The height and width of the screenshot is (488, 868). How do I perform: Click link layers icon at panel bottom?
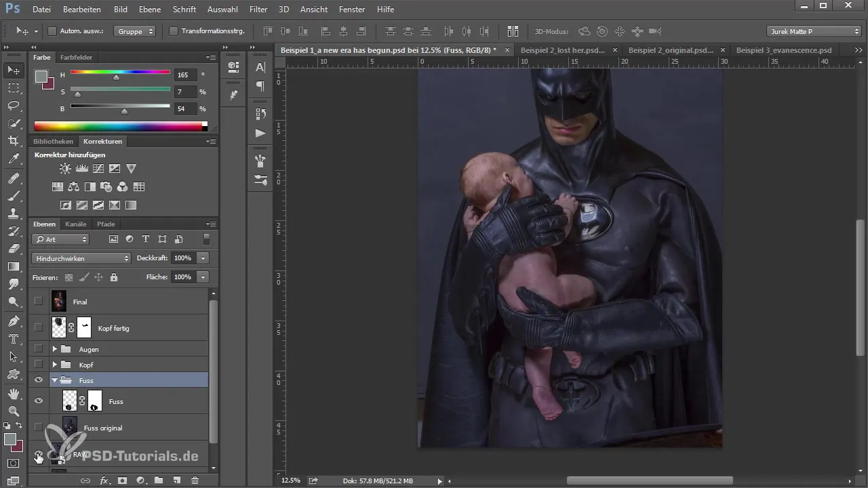point(86,481)
